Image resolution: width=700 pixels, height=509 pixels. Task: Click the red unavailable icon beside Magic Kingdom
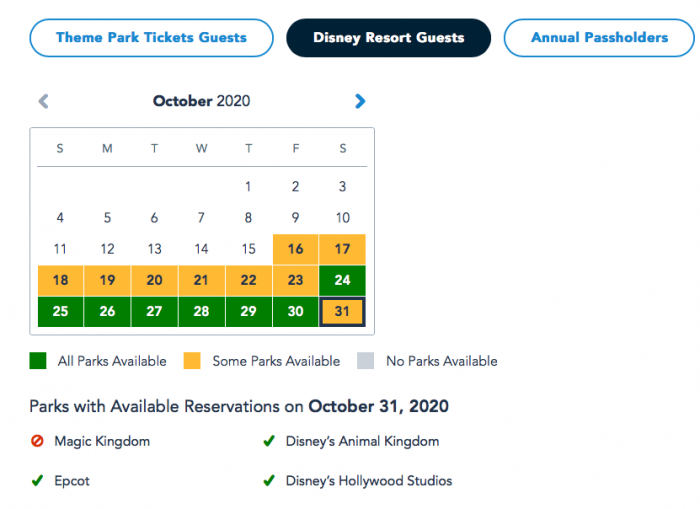coord(38,441)
